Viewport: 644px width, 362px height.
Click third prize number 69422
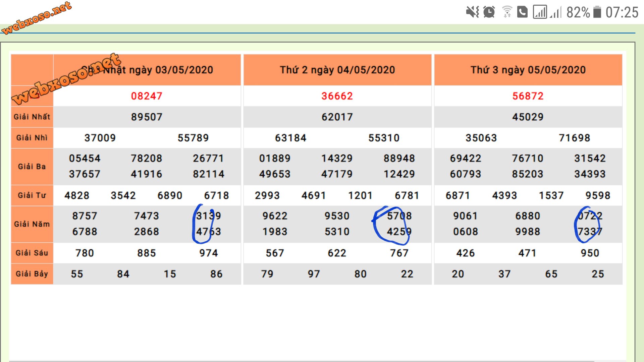tap(466, 158)
